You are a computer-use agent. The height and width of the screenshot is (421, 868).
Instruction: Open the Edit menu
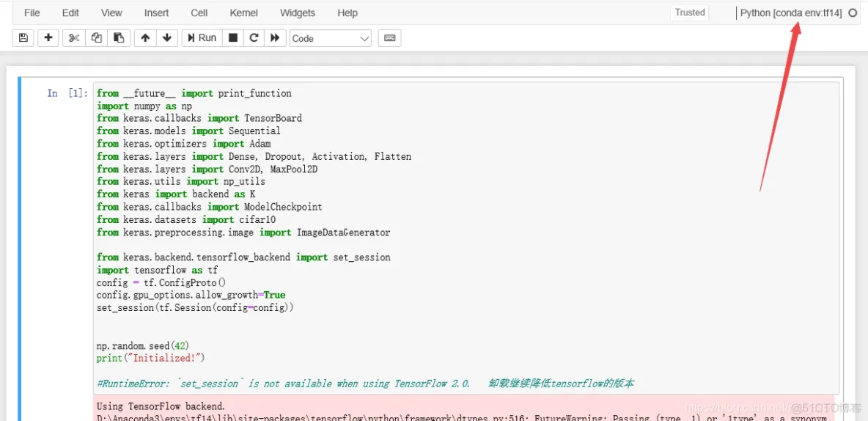(70, 12)
